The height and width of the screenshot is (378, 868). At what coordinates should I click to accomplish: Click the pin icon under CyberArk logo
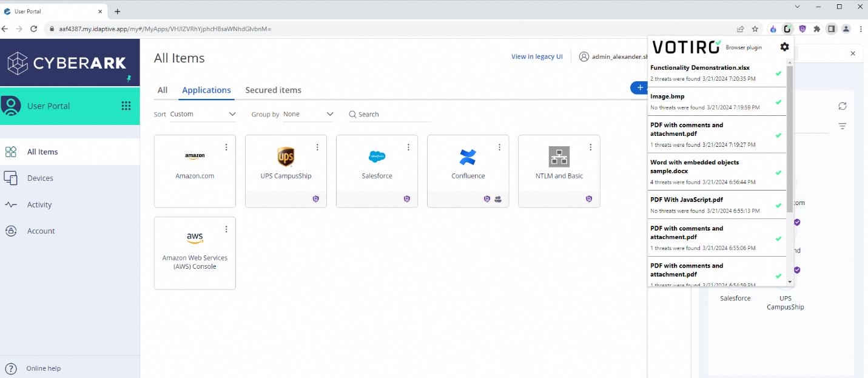click(128, 79)
